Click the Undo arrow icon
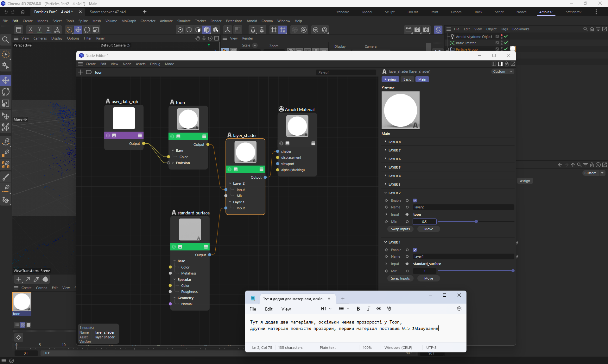This screenshot has height=364, width=608. coord(6,12)
